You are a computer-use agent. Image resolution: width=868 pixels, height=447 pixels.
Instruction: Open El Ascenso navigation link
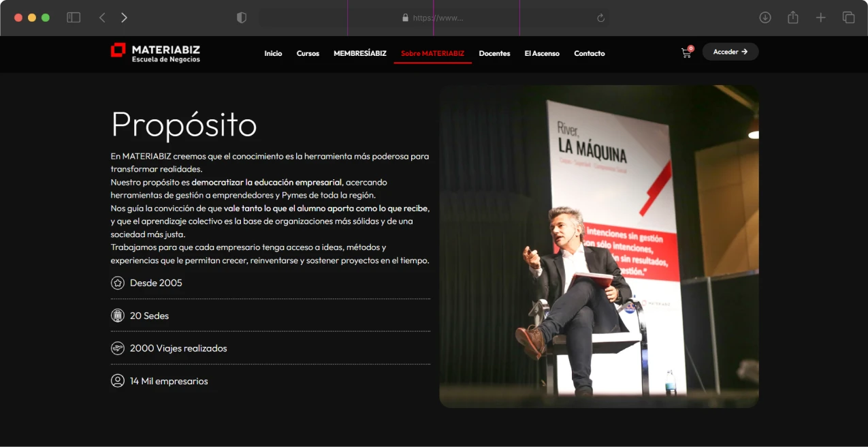click(542, 53)
